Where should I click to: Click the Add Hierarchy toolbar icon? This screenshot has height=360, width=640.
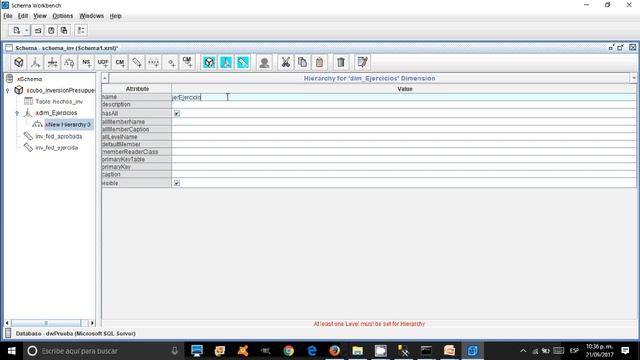69,62
